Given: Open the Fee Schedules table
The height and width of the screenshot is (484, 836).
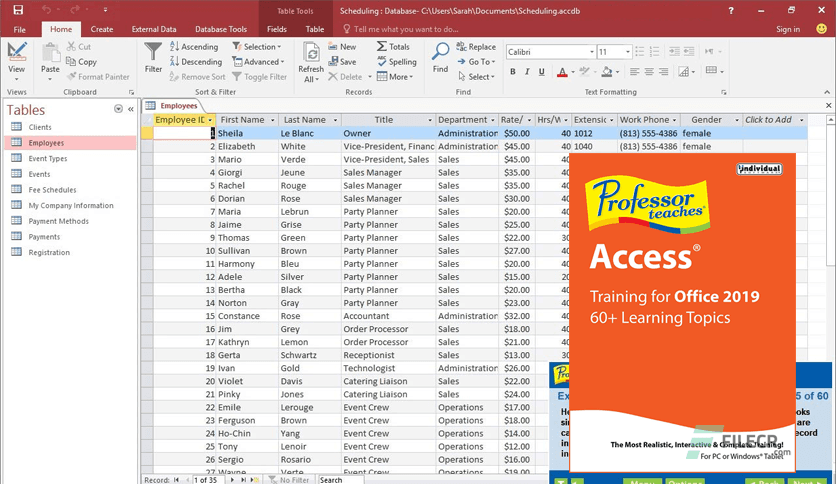Looking at the screenshot, I should click(x=52, y=190).
